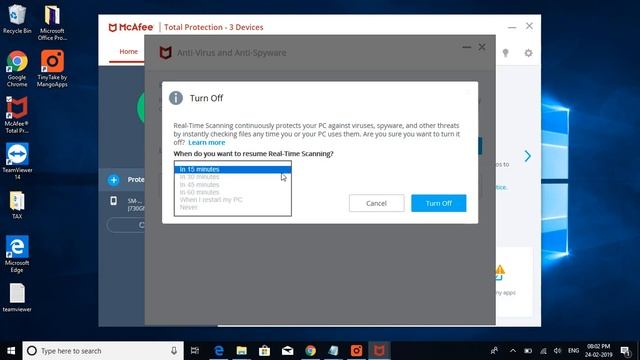Image resolution: width=640 pixels, height=360 pixels.
Task: Click the McAfee taskbar icon
Action: click(379, 351)
